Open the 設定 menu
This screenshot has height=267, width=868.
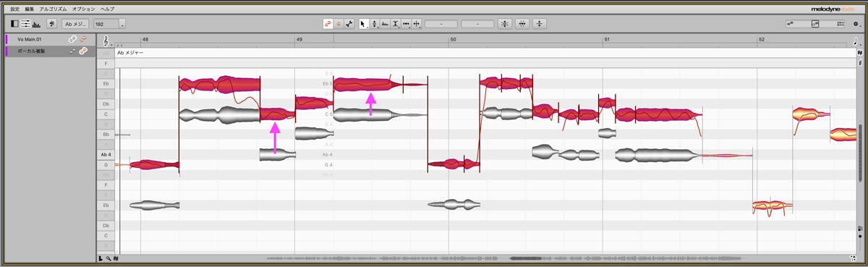click(14, 9)
